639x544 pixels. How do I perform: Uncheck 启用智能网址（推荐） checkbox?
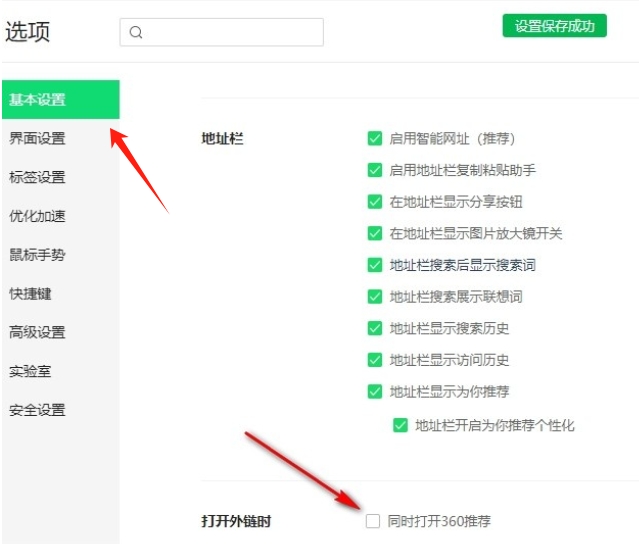pos(375,139)
